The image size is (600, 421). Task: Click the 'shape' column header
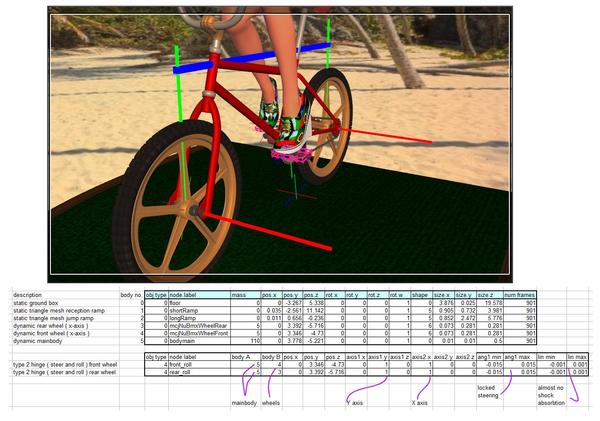(x=422, y=295)
